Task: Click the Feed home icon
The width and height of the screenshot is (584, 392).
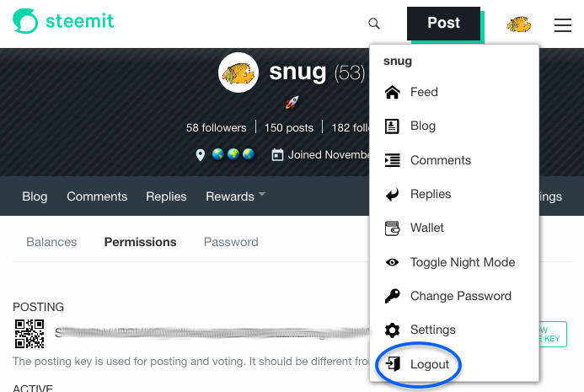Action: [x=392, y=92]
